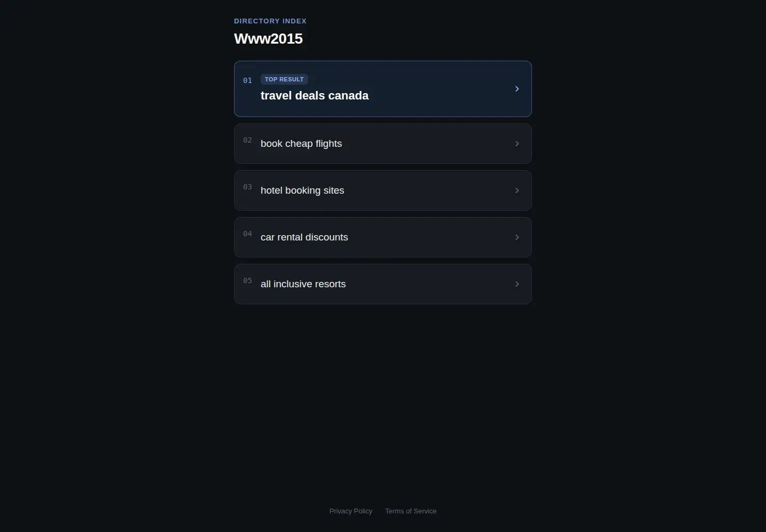The height and width of the screenshot is (532, 766).
Task: Go to hotel booking sites
Action: pyautogui.click(x=383, y=190)
